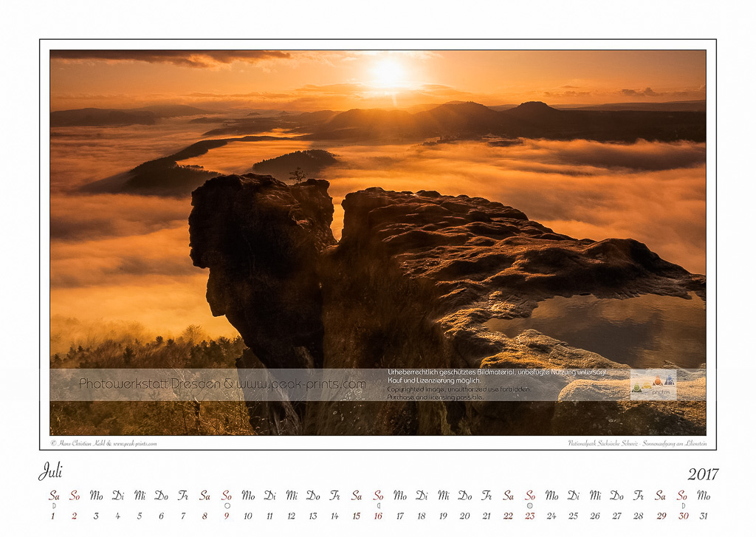Screen dimensions: 756x537
Task: Click the full moon circle above day 9
Action: click(227, 506)
